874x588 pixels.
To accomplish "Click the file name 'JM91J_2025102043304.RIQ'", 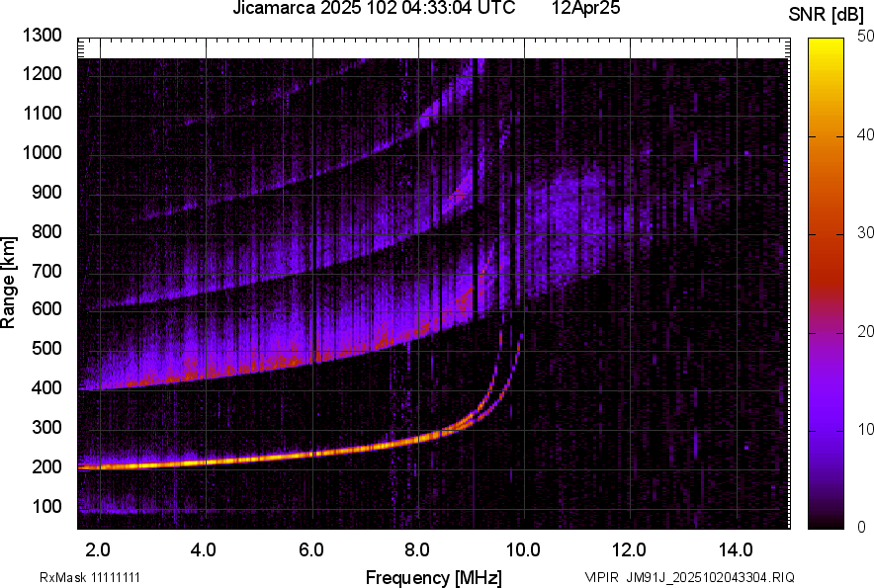I will point(710,577).
